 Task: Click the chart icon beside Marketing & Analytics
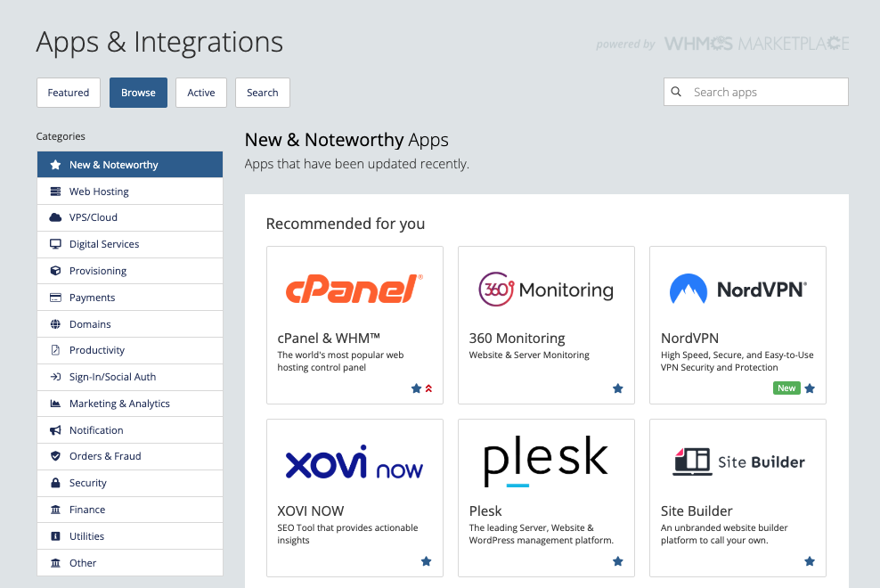pos(55,404)
